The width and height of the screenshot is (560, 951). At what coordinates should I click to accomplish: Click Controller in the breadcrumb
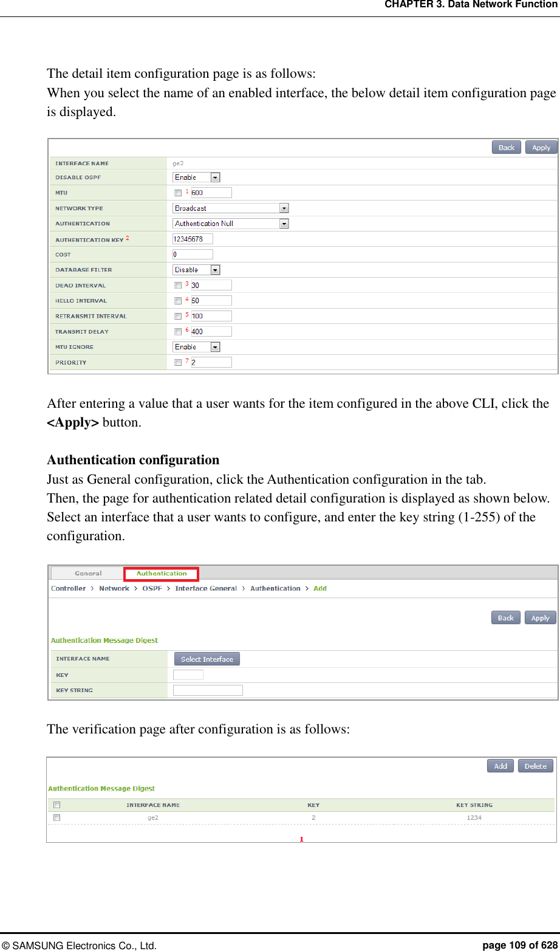[69, 588]
